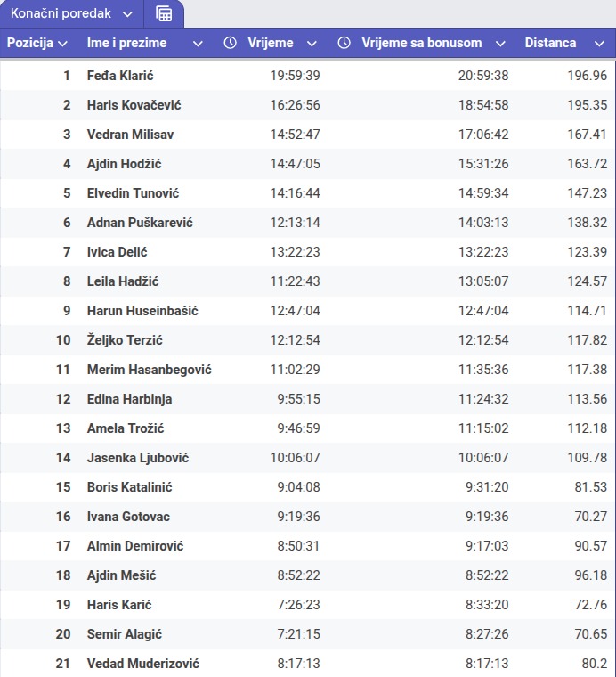
Task: Click the clock icon beside Vrijeme sa bonusom
Action: coord(344,43)
